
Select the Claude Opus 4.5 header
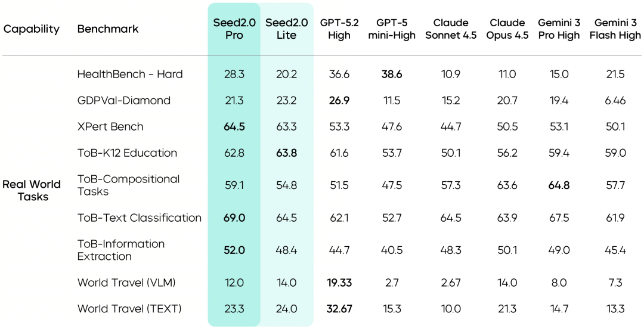pos(507,29)
